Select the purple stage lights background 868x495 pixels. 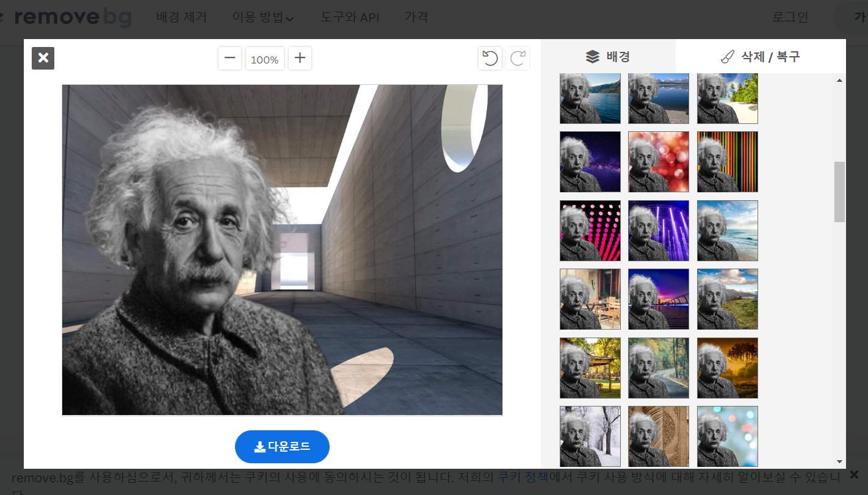click(x=659, y=231)
